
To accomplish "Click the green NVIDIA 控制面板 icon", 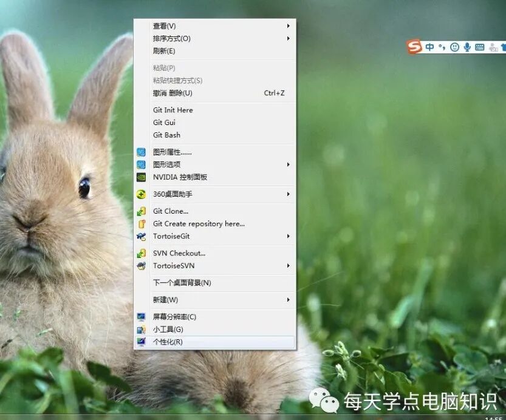I will coord(142,177).
